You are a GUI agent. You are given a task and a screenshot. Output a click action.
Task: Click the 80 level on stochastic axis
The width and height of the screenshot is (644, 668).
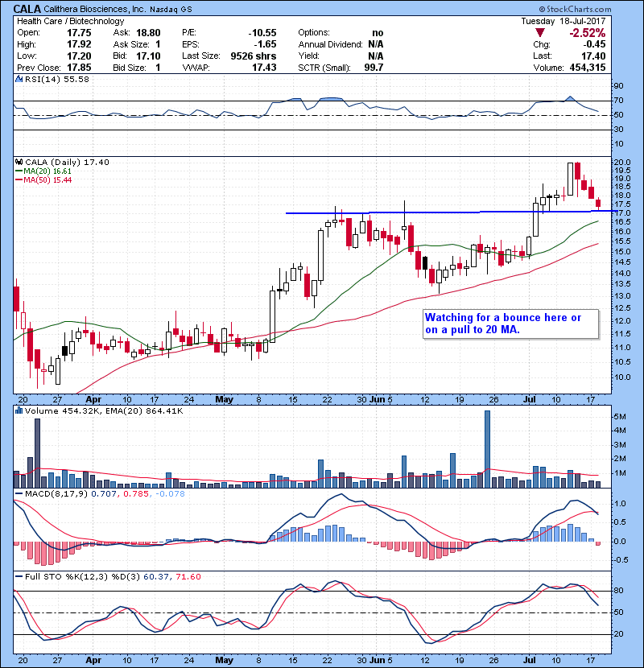619,591
